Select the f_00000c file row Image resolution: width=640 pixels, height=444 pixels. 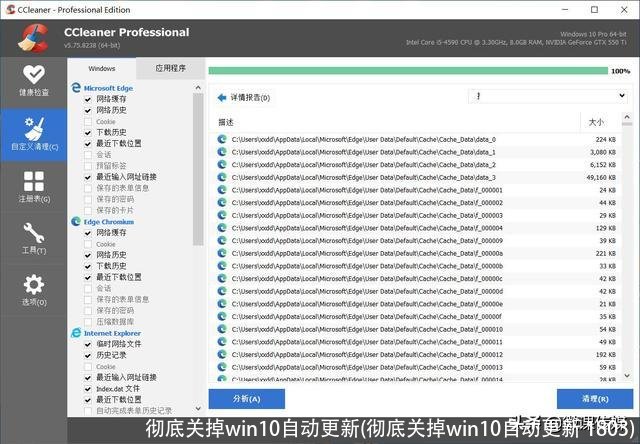coord(416,278)
